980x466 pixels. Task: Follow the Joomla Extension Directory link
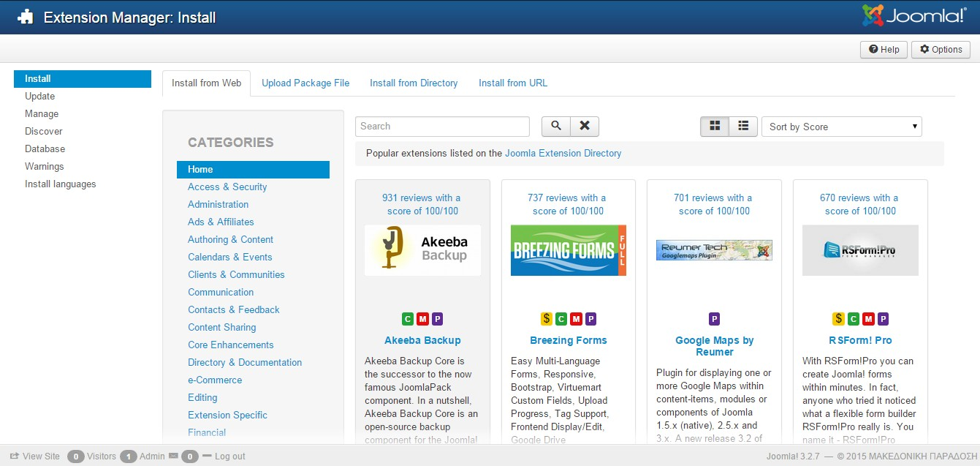[x=563, y=153]
